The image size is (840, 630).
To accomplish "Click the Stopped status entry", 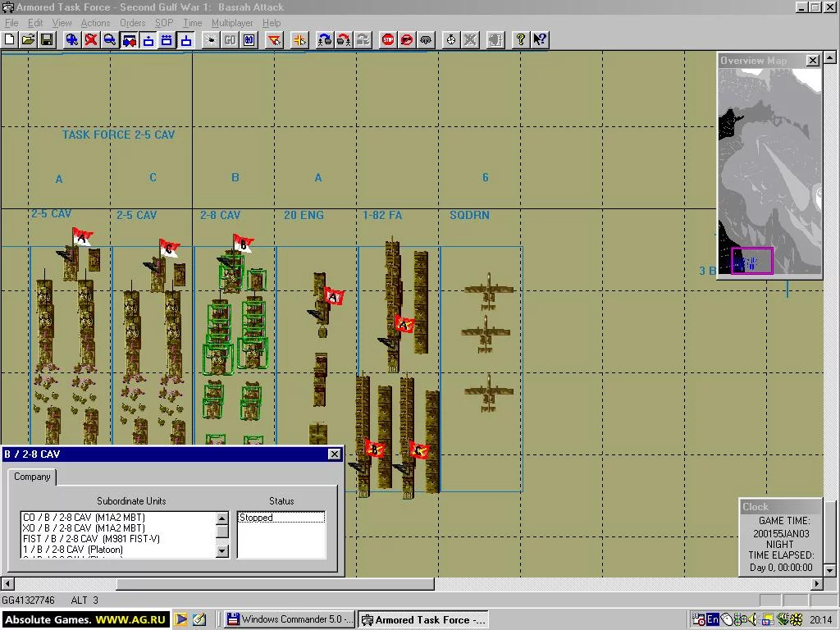I will (x=281, y=518).
